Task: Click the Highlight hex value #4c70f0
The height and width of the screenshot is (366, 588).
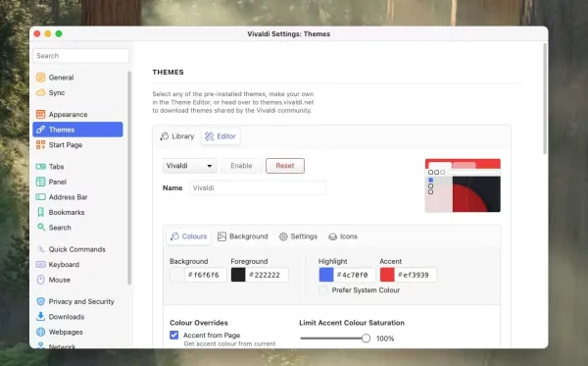Action: pyautogui.click(x=352, y=275)
